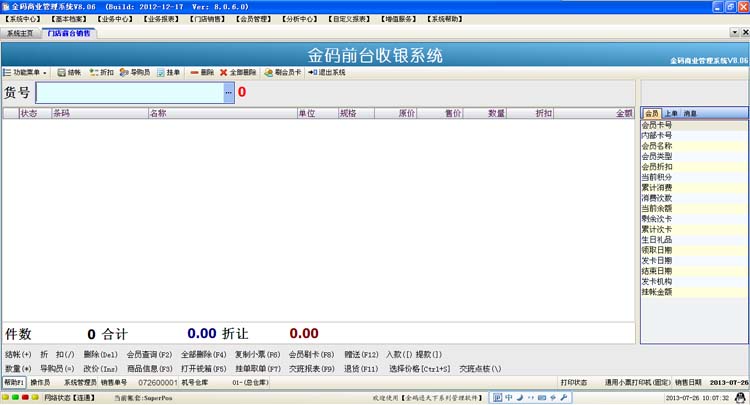Open the 【系统中心】 menu
The image size is (750, 405).
tap(23, 19)
